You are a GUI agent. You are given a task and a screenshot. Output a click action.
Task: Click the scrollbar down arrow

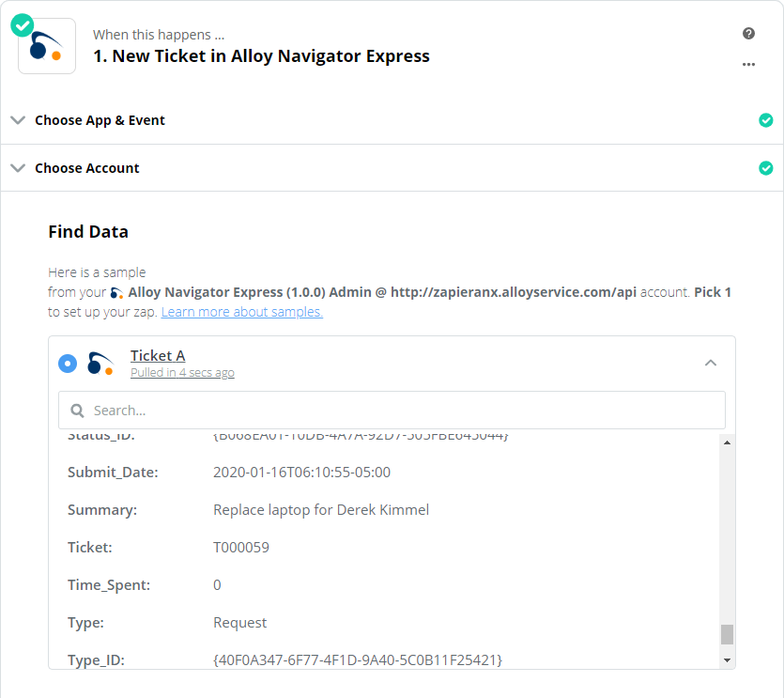coord(728,658)
